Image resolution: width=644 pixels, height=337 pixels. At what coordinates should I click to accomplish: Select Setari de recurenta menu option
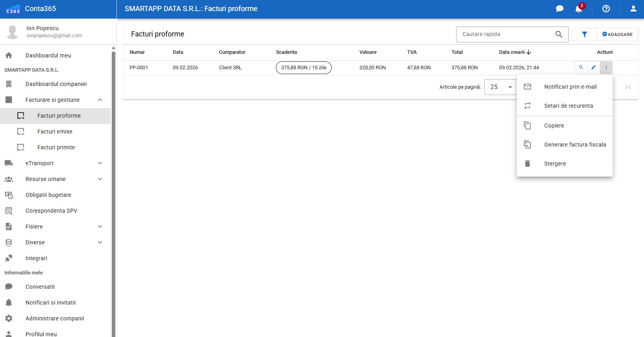coord(568,106)
